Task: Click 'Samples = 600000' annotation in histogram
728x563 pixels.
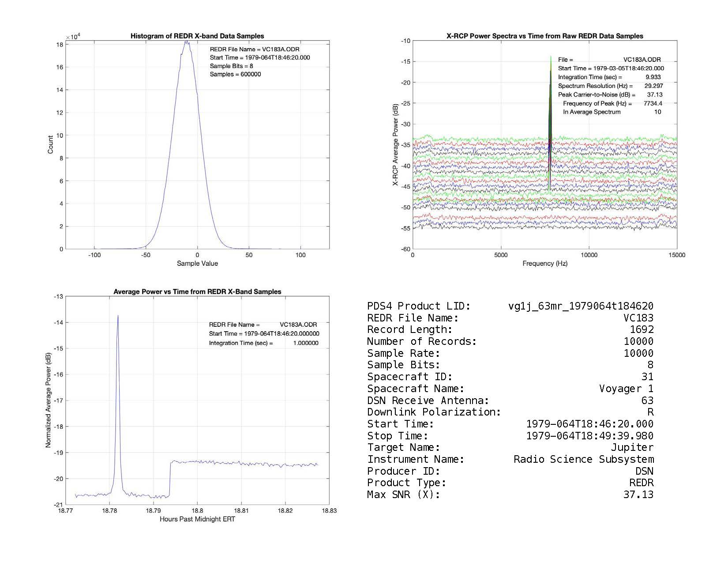Action: (235, 75)
